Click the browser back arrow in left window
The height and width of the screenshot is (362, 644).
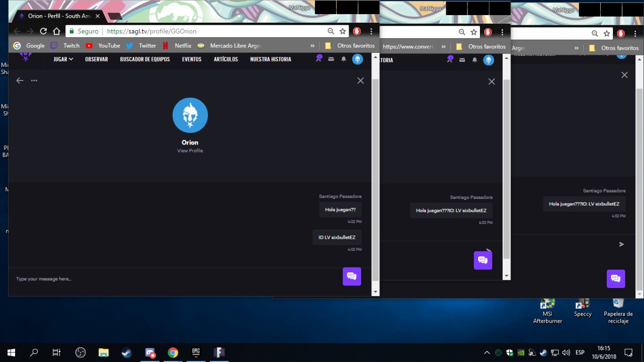tap(17, 31)
